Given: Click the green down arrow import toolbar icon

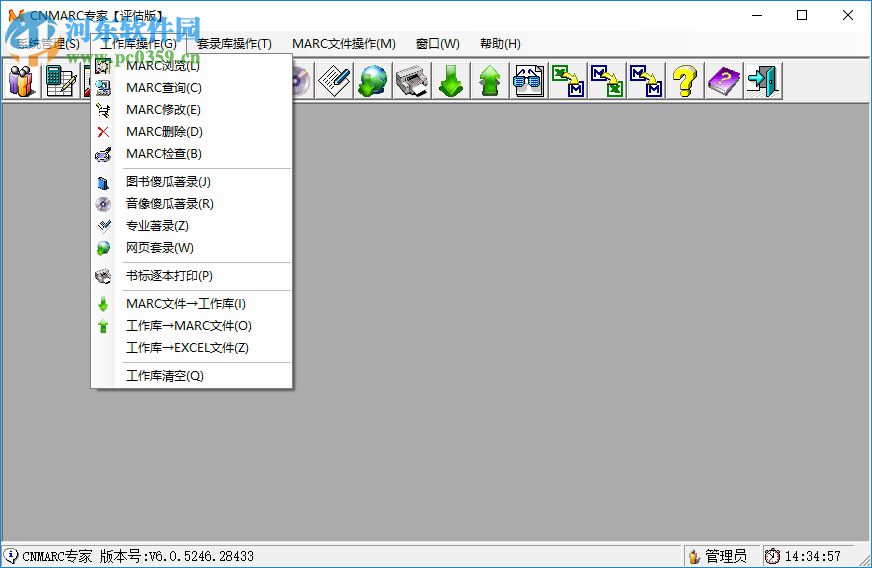Looking at the screenshot, I should point(451,81).
